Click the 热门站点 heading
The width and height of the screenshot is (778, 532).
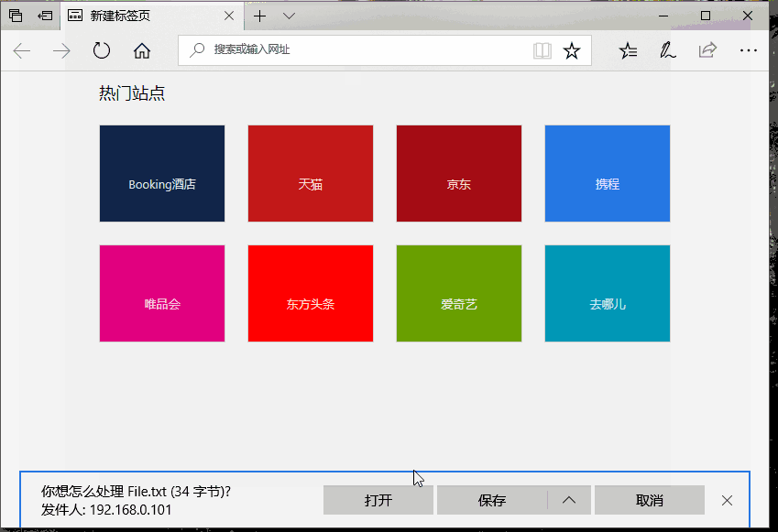tap(132, 93)
